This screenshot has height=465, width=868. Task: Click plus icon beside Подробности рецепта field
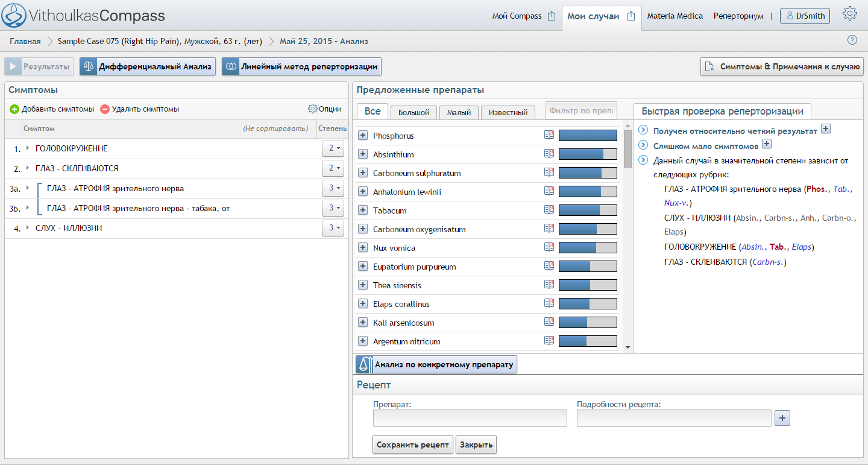[x=782, y=418]
